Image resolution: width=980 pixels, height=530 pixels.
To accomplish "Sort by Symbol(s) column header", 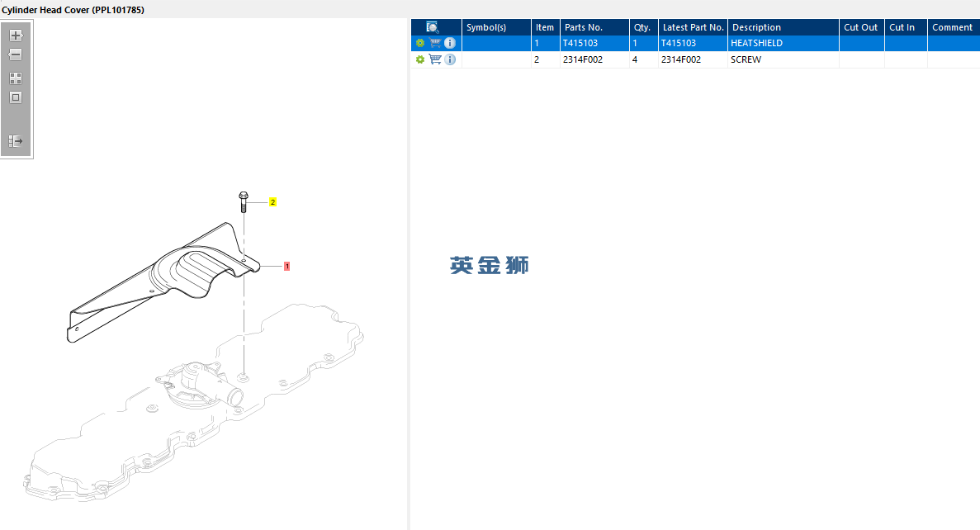I will pos(496,27).
